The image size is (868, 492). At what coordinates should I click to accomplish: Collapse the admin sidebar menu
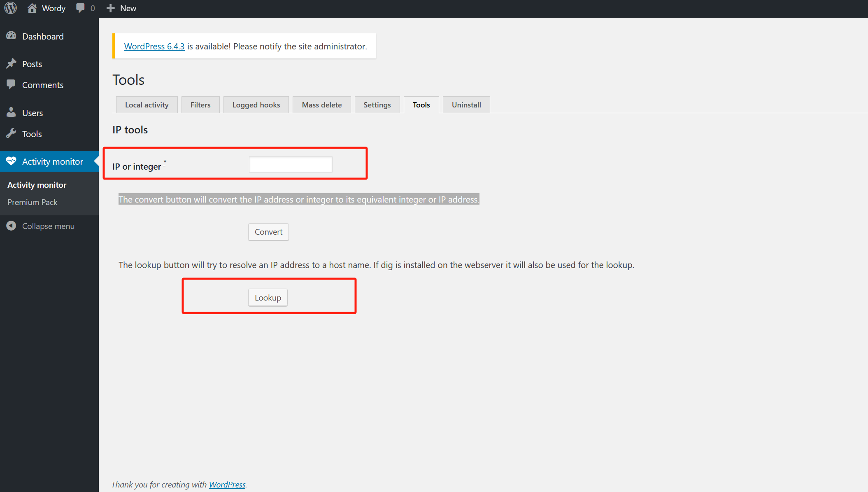coord(48,226)
